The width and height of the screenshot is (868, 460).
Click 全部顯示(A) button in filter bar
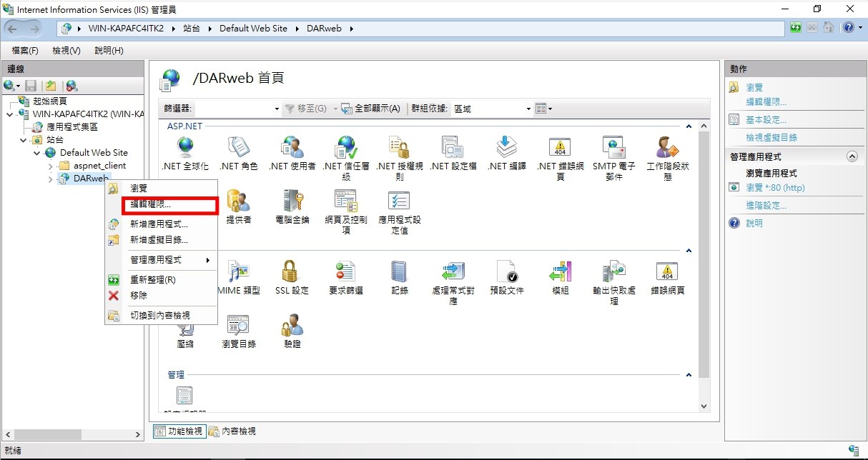point(370,109)
